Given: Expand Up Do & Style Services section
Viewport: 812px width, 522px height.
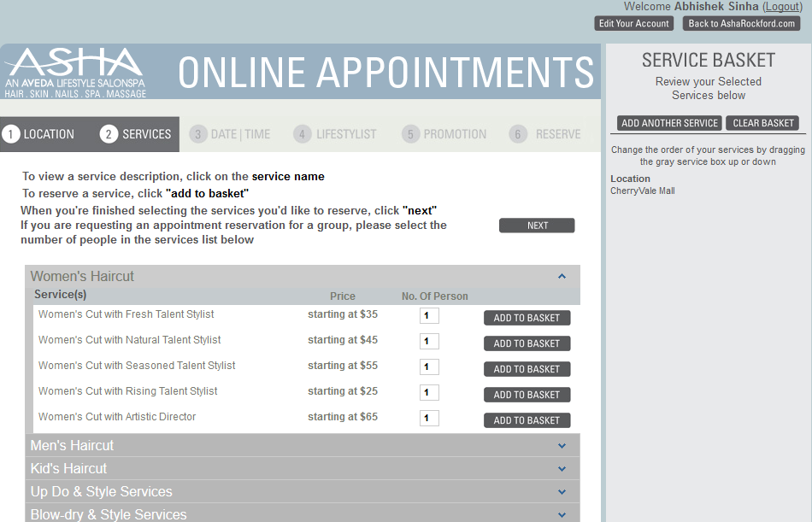Looking at the screenshot, I should pyautogui.click(x=303, y=491).
